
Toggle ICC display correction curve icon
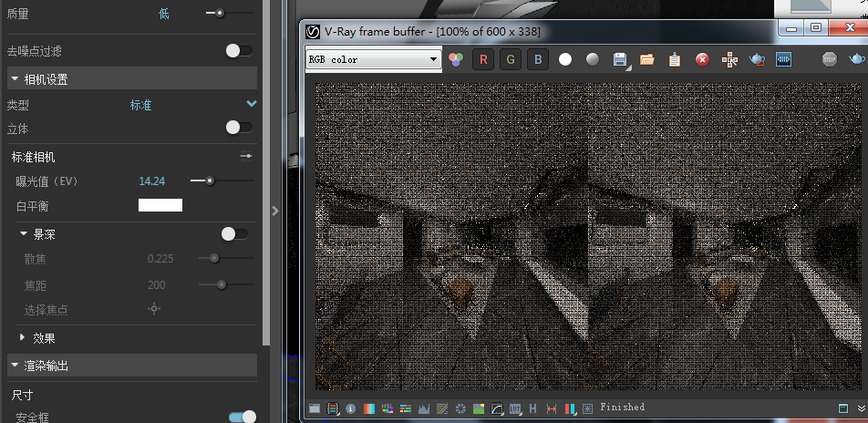[x=497, y=408]
